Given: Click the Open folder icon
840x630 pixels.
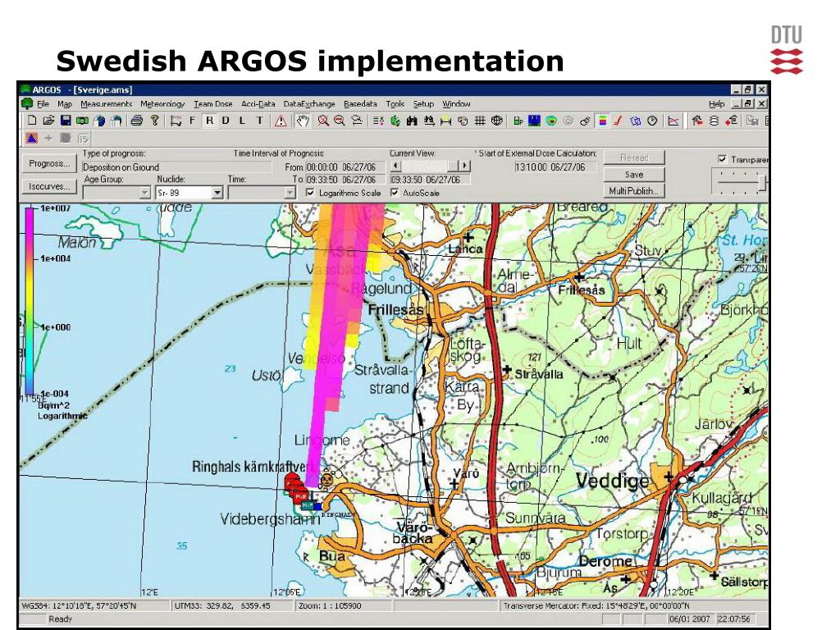Looking at the screenshot, I should 48,121.
